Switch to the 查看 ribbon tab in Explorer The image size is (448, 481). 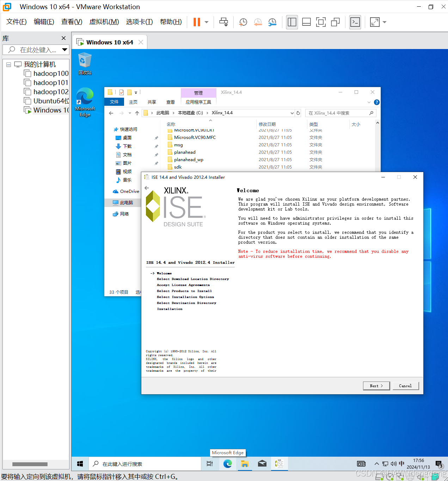[171, 102]
